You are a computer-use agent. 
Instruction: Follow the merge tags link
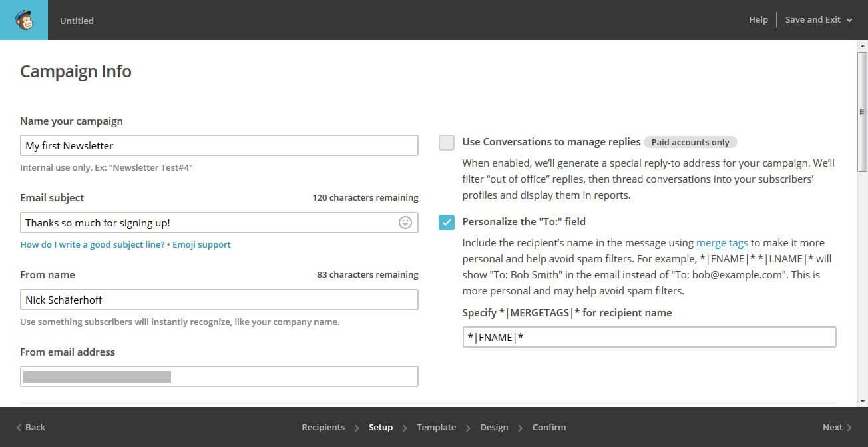[722, 243]
